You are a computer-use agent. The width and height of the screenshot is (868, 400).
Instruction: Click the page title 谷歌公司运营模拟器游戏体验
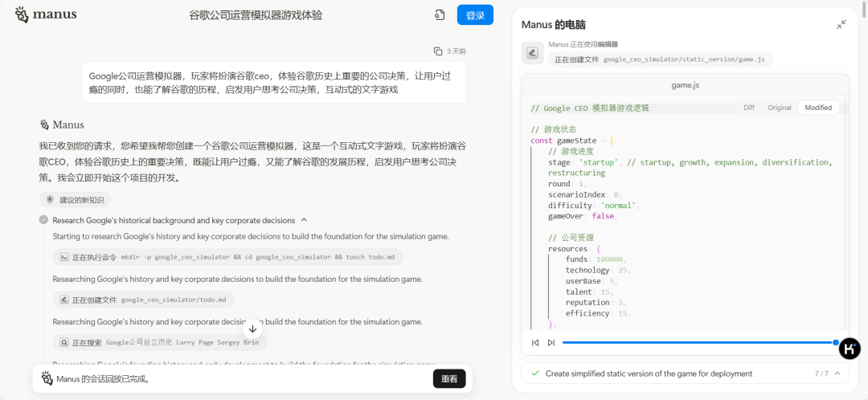pyautogui.click(x=256, y=15)
